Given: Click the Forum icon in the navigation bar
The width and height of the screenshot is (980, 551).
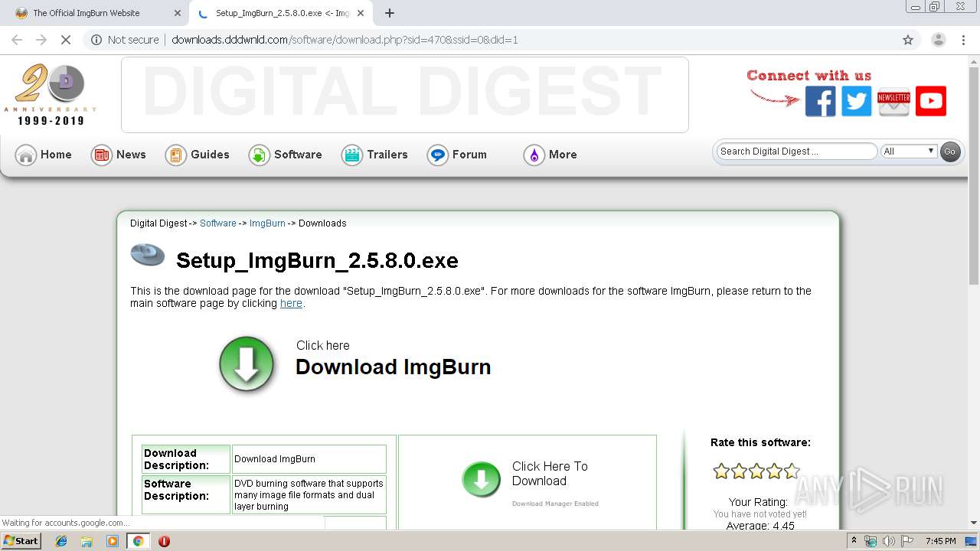Looking at the screenshot, I should pyautogui.click(x=437, y=155).
